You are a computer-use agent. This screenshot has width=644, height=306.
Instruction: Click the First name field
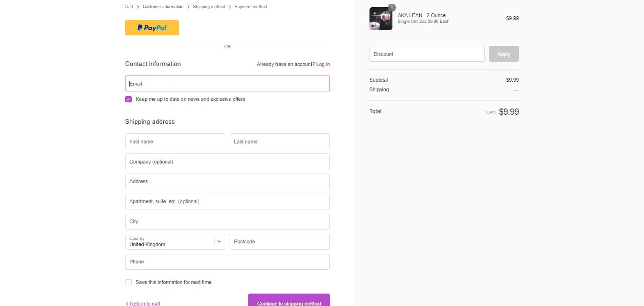point(175,142)
